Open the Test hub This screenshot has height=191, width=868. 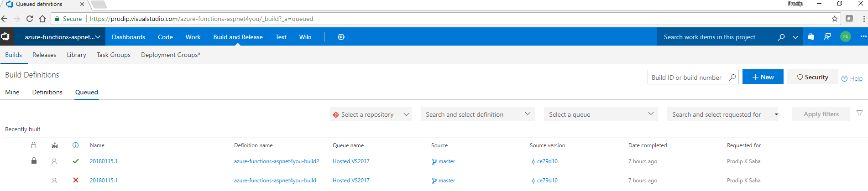point(281,37)
